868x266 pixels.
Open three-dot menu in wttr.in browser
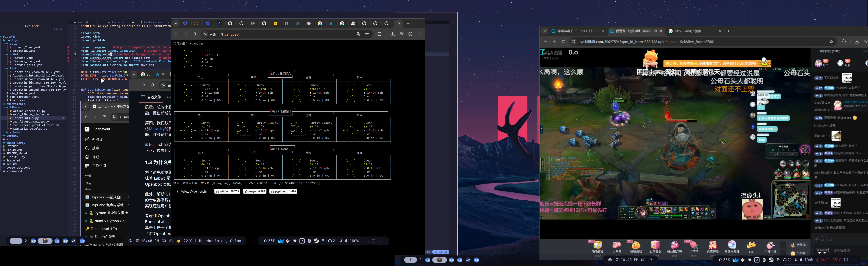click(419, 34)
